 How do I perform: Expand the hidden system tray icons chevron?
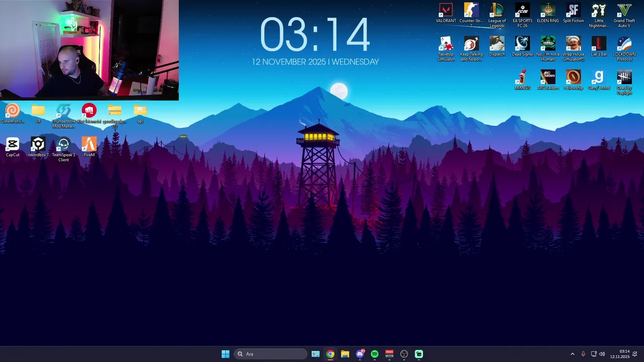(x=572, y=354)
